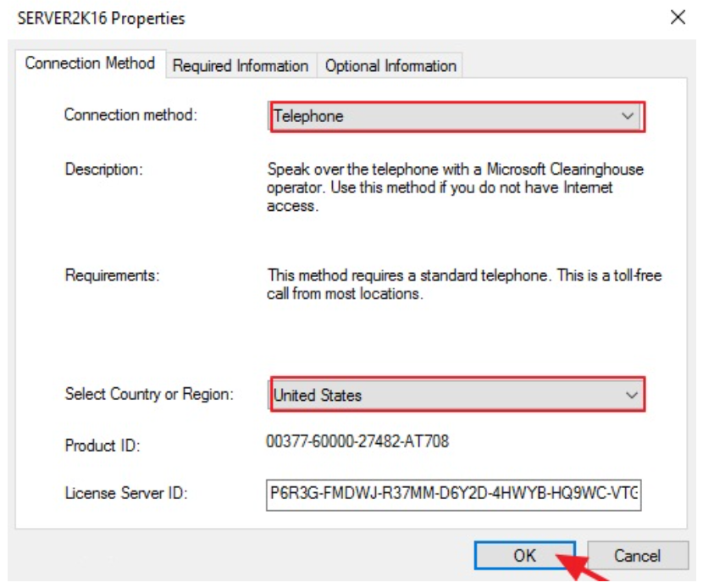Click the SERVER2K16 Properties title bar text
The image size is (703, 588).
click(x=101, y=18)
